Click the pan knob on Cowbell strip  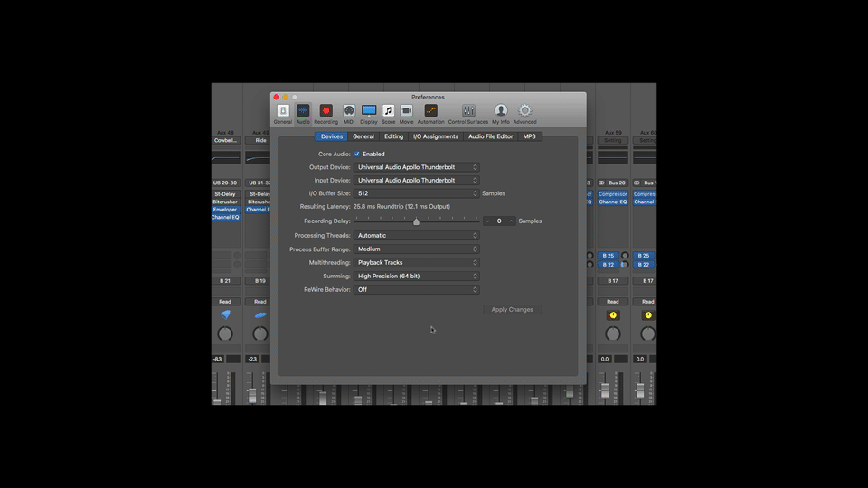point(225,333)
